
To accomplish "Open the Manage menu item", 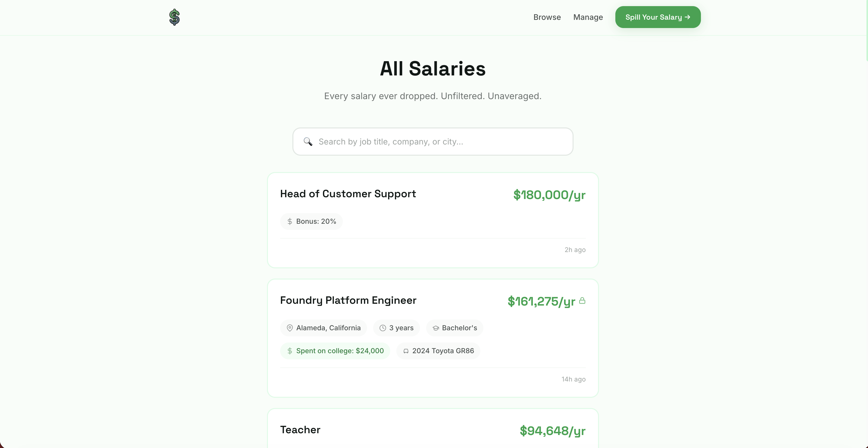I will coord(588,17).
